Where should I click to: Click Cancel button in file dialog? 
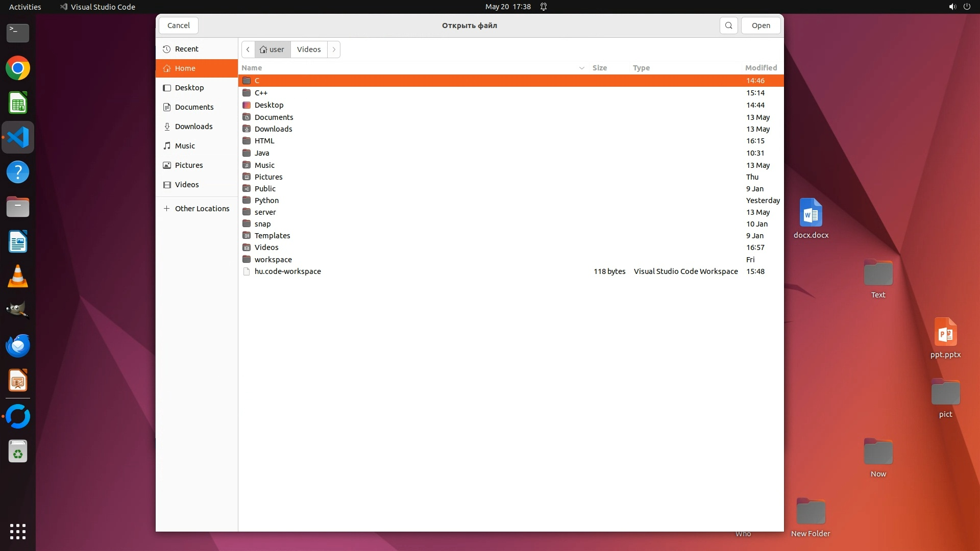coord(179,26)
